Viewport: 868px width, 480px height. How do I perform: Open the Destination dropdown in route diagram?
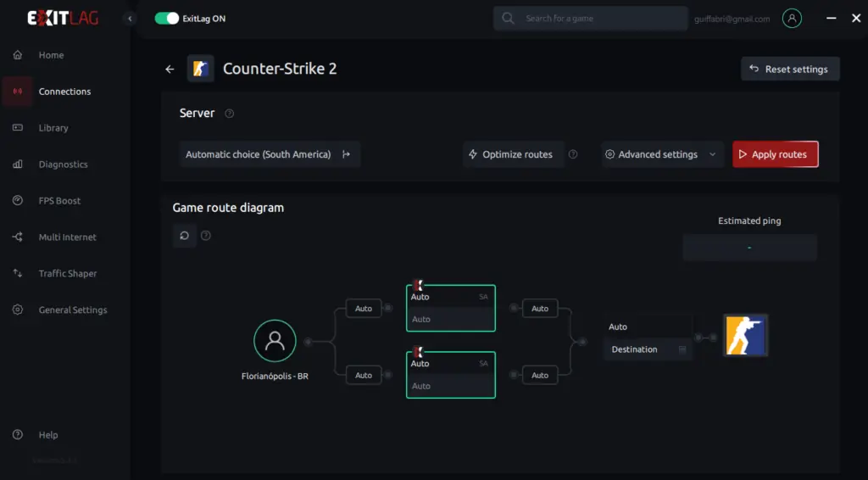click(x=648, y=349)
